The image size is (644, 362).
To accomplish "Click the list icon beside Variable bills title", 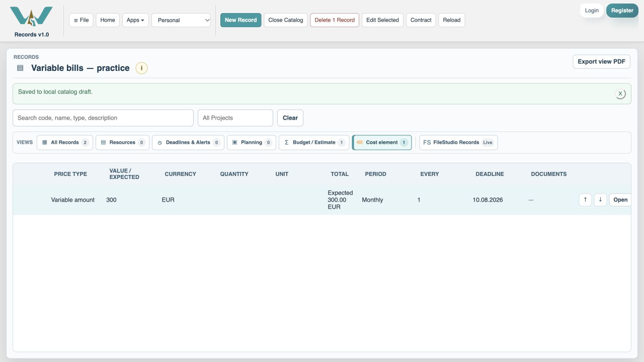I will (x=20, y=68).
